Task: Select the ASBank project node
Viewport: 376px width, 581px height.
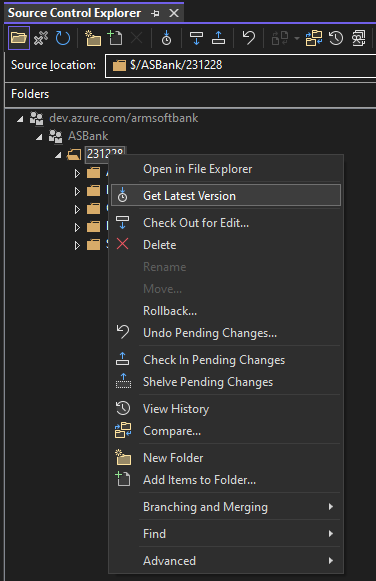Action: pyautogui.click(x=88, y=136)
